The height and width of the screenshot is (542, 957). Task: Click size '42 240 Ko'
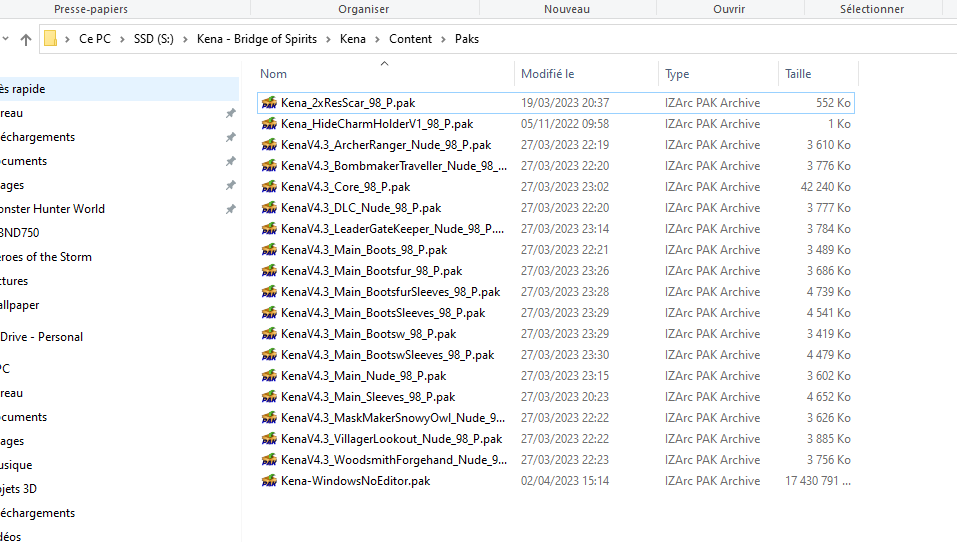click(826, 187)
